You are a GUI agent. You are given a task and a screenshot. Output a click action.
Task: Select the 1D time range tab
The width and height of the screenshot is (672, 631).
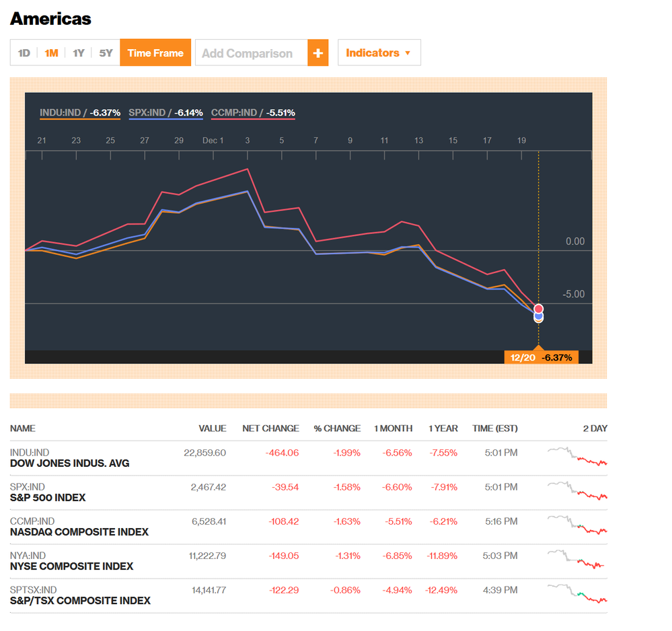pos(24,53)
